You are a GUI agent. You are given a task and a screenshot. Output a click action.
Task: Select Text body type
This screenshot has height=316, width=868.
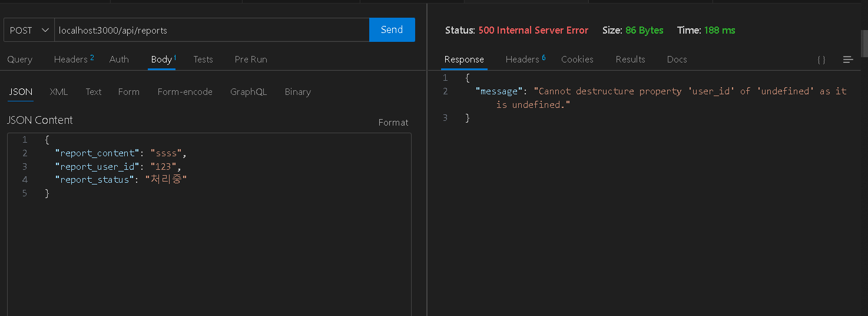coord(94,92)
